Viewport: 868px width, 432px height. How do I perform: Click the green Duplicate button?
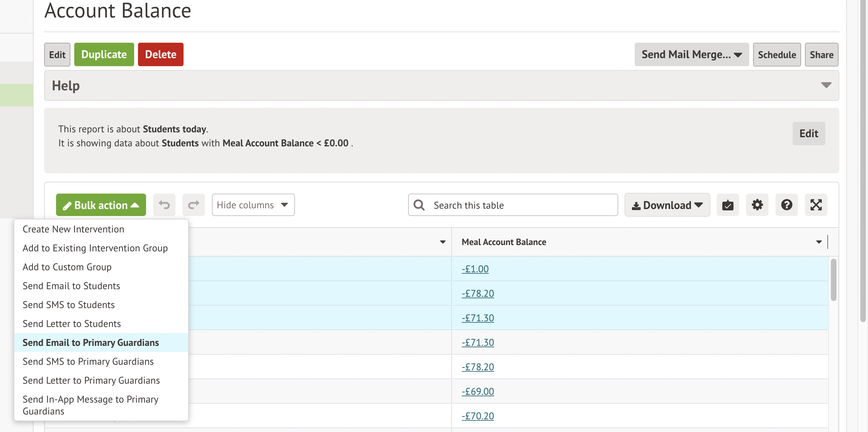point(104,55)
